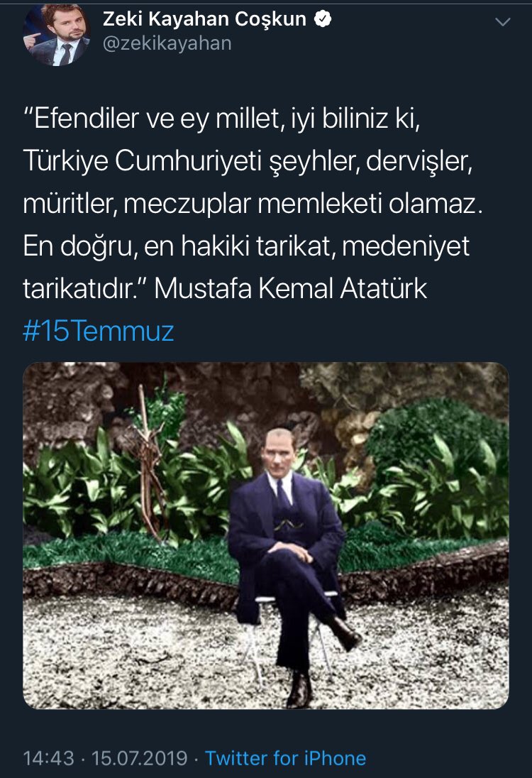
Task: Expand the tweet options chevron
Action: click(503, 22)
